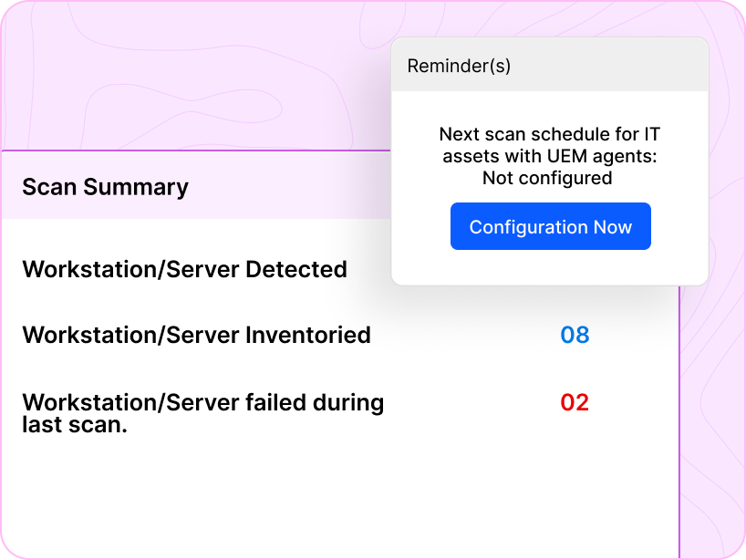This screenshot has width=746, height=560.
Task: Click the 'Next scan schedule for IT' line
Action: [549, 135]
